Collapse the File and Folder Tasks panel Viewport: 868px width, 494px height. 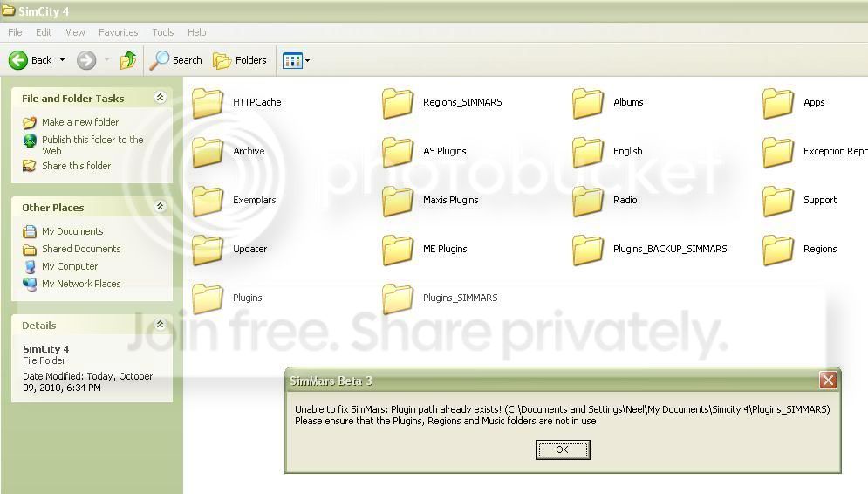pos(160,98)
